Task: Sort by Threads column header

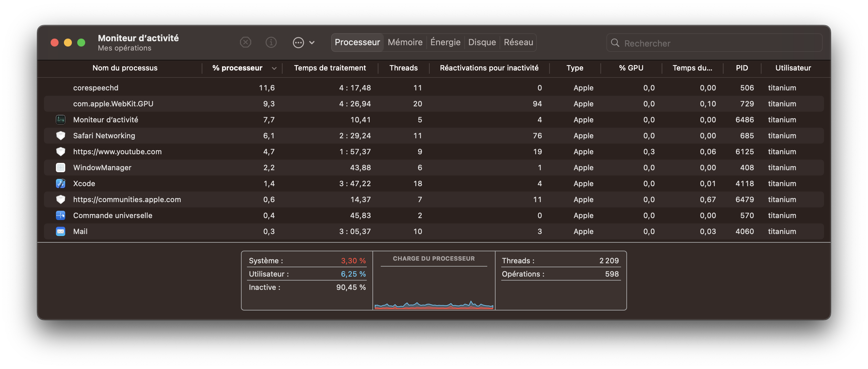Action: [403, 68]
